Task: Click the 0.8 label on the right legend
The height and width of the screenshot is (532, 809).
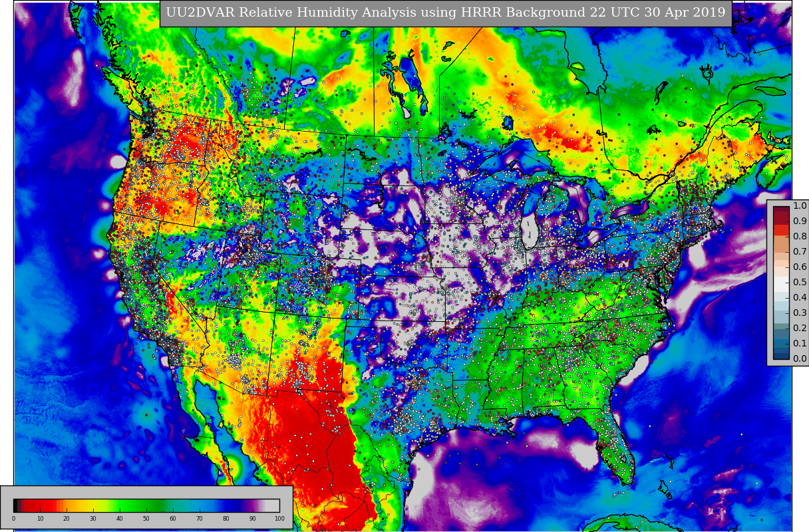Action: pyautogui.click(x=800, y=237)
